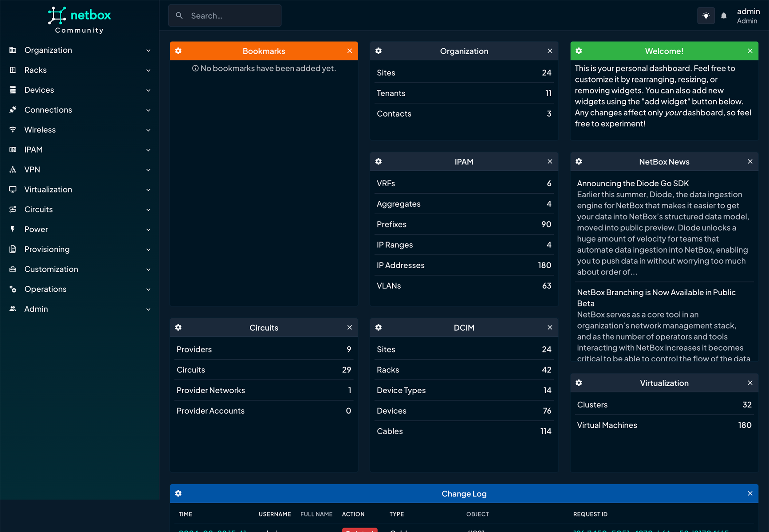Configure the IPAM widget via gear
769x532 pixels.
pos(379,161)
